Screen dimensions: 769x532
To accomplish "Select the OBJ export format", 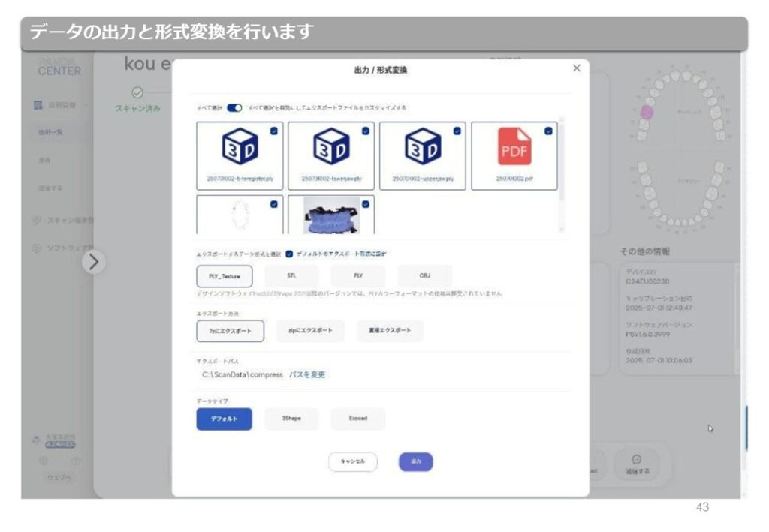I will click(424, 276).
